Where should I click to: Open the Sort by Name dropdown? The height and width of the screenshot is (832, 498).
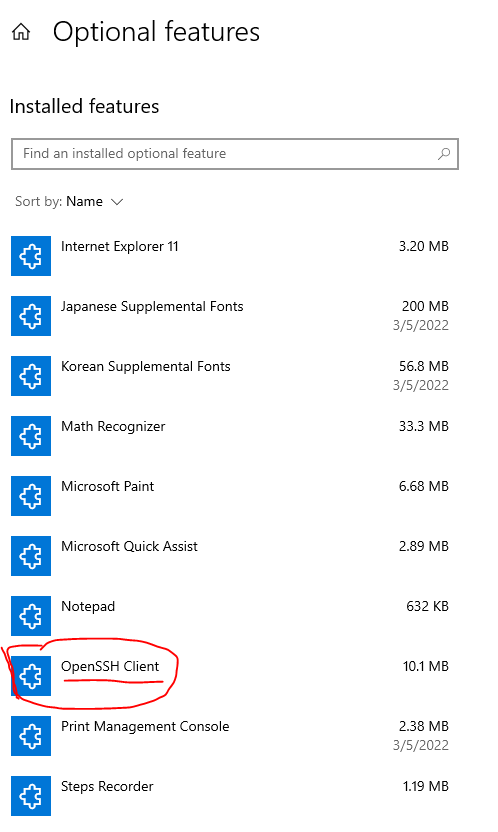click(x=69, y=202)
